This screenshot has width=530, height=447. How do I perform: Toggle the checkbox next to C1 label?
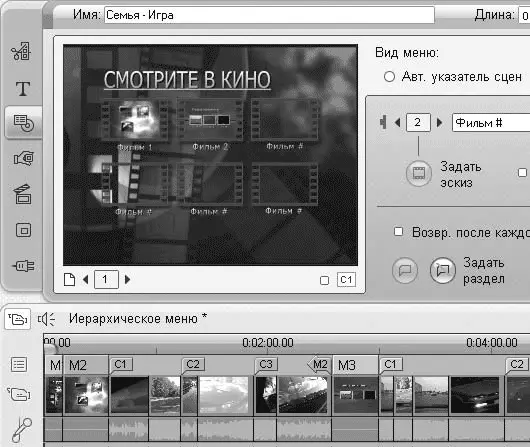(324, 280)
